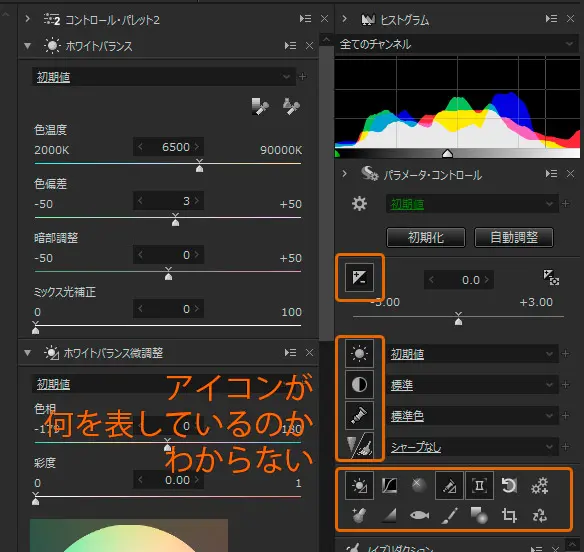Select the gradient triangle tool icon
584x552 pixels.
(389, 515)
